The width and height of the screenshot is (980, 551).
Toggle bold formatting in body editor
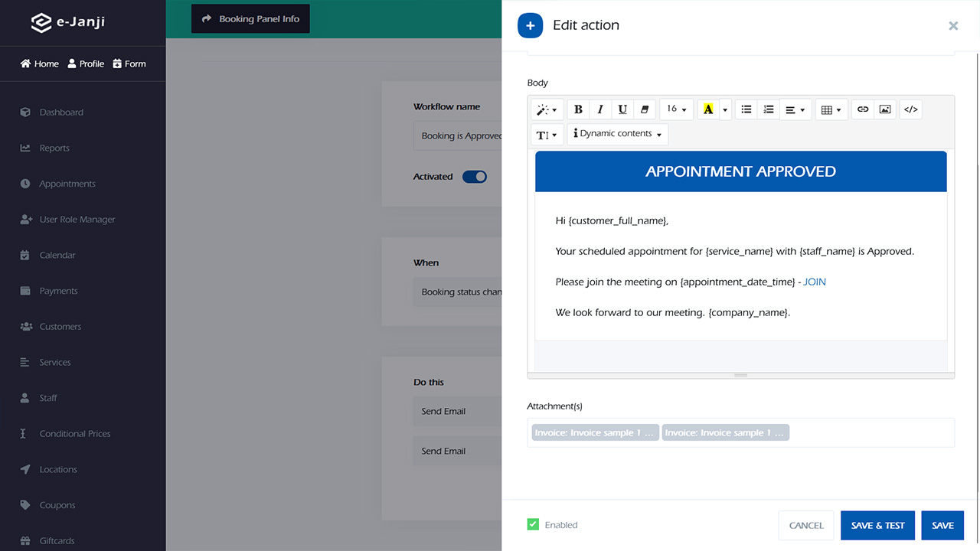pos(578,109)
